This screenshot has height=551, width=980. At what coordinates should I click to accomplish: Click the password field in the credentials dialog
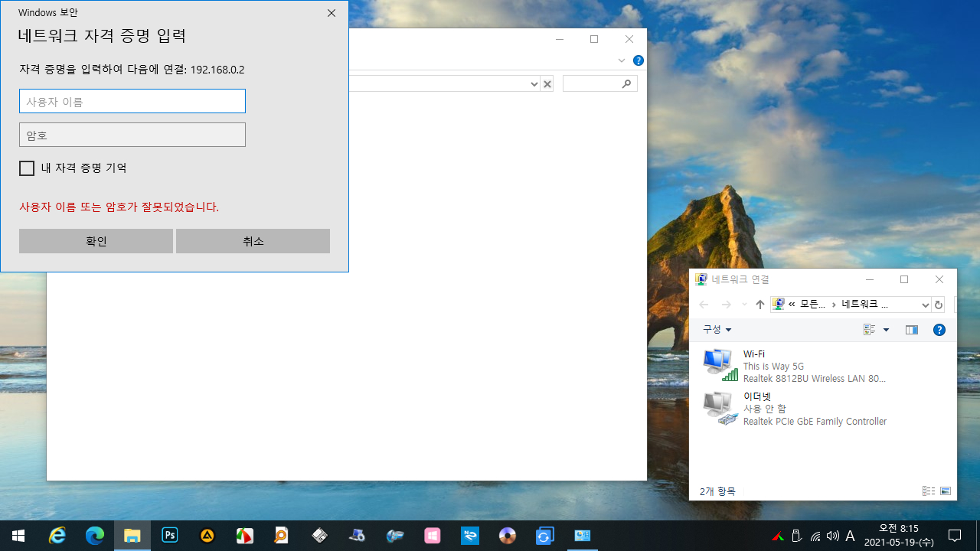pyautogui.click(x=132, y=135)
